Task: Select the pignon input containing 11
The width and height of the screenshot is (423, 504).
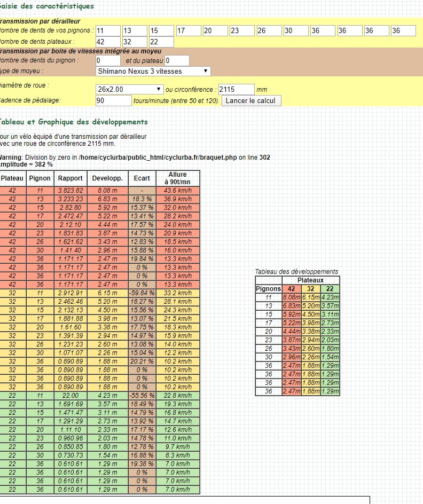Action: [x=108, y=31]
